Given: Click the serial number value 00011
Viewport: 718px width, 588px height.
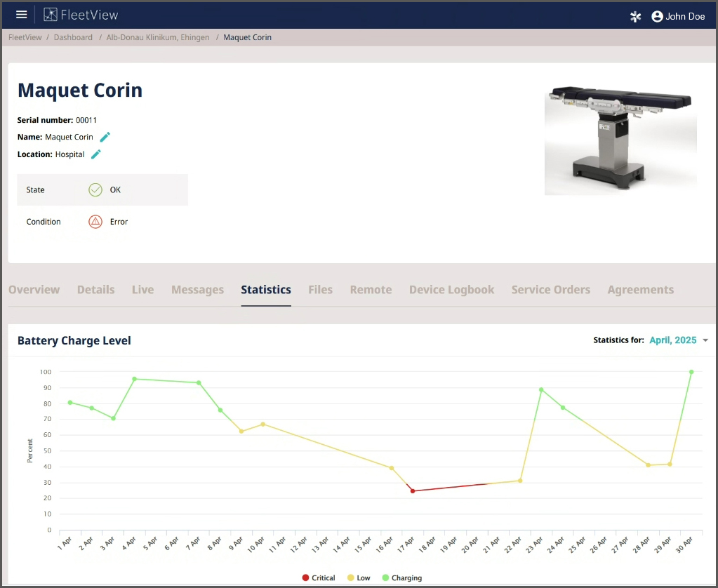Looking at the screenshot, I should click(86, 120).
